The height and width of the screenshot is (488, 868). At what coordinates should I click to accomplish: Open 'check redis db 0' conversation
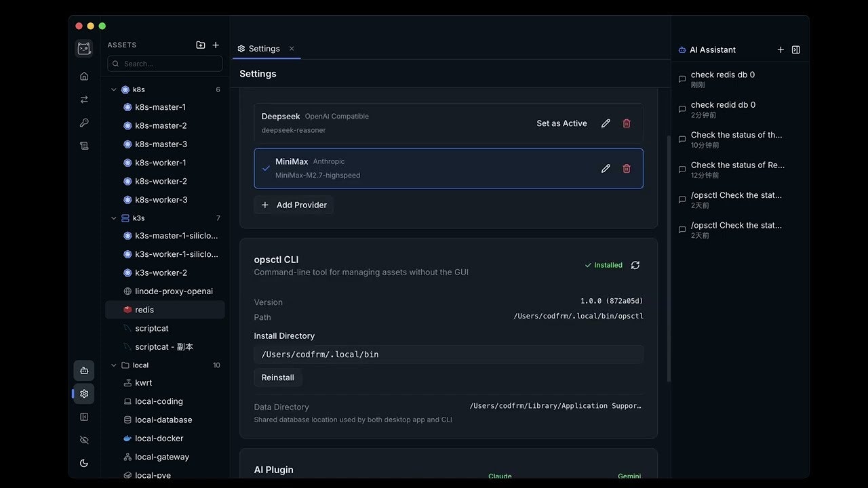[x=740, y=79]
